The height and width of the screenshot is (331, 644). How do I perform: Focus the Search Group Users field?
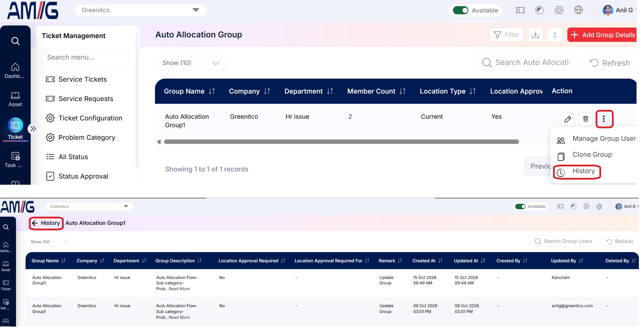tap(564, 242)
